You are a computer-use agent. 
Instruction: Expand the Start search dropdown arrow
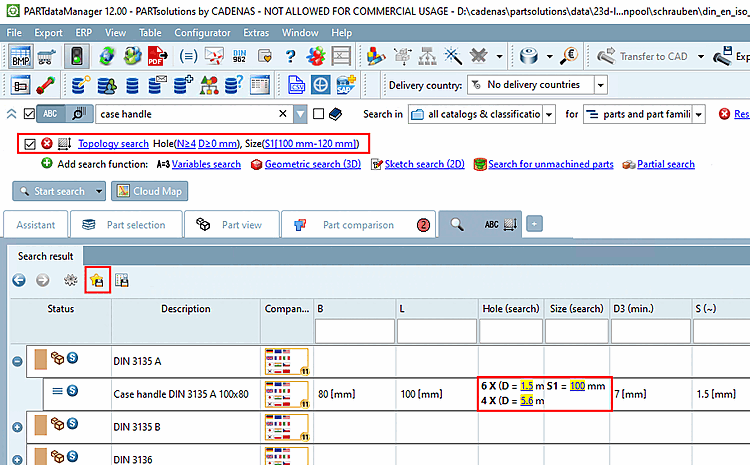tap(99, 191)
